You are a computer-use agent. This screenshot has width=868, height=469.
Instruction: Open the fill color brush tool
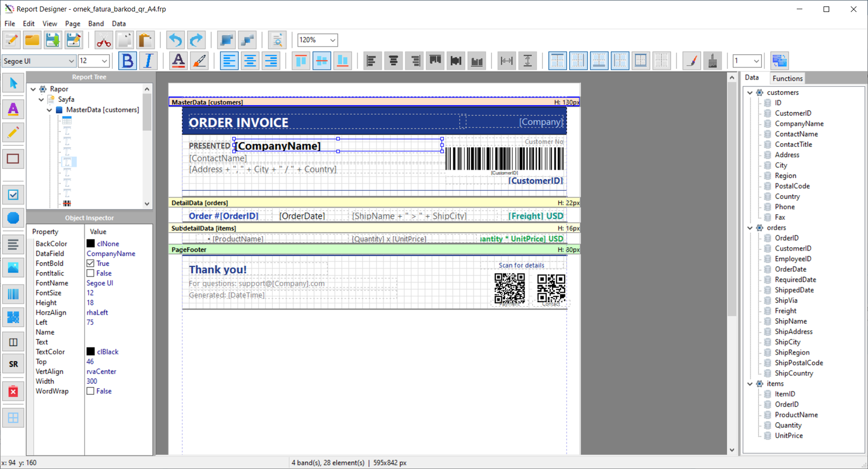tap(199, 61)
